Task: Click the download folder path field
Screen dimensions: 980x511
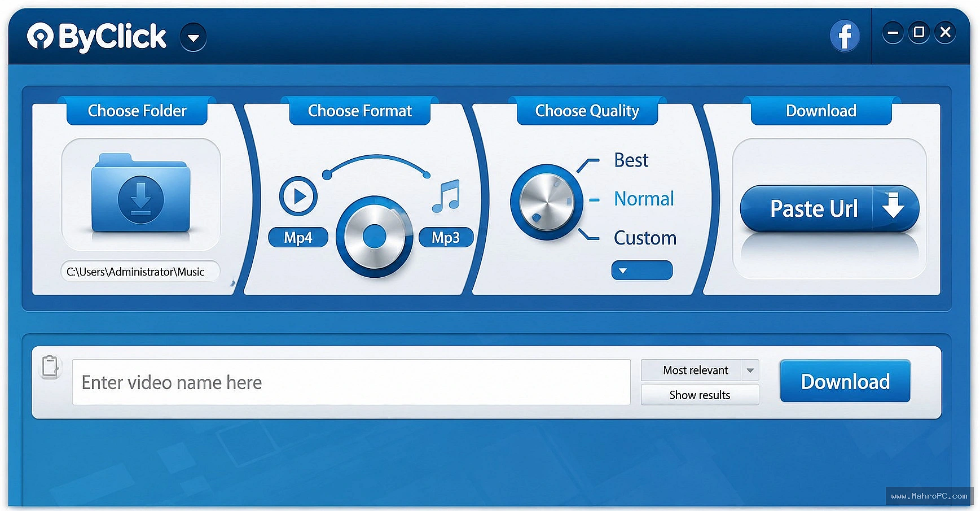Action: click(140, 272)
